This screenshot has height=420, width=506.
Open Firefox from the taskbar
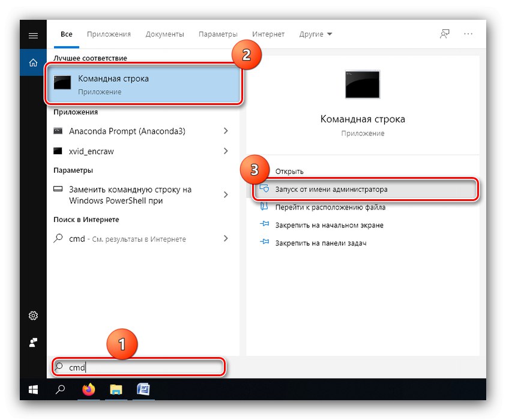88,389
